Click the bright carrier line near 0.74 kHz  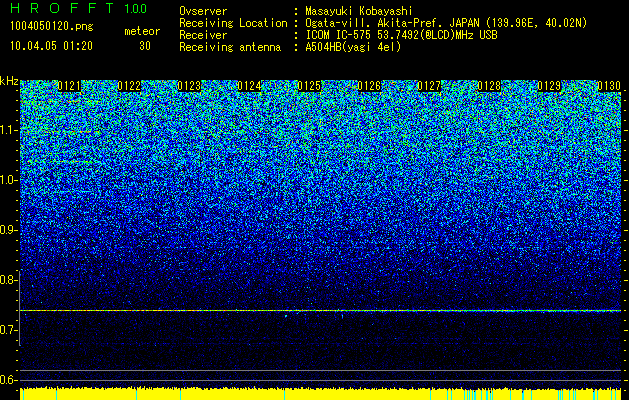[321, 311]
